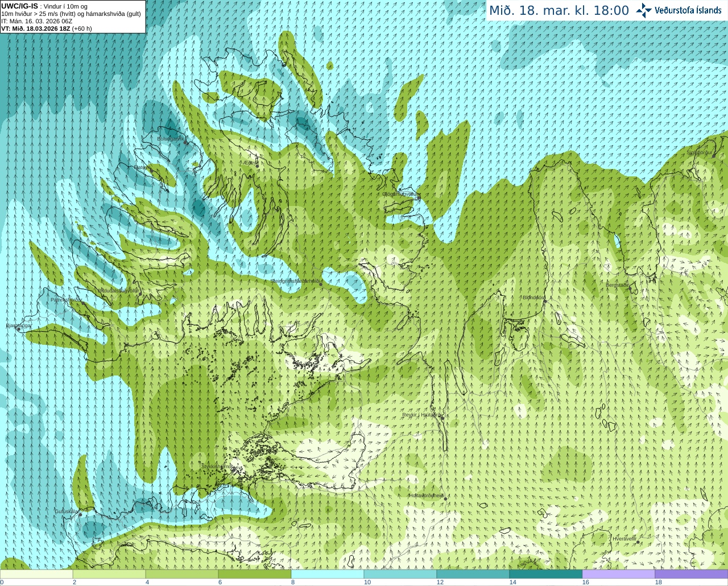This screenshot has width=728, height=586.
Task: Click the Veðurstofa Íslands logo text
Action: point(688,10)
